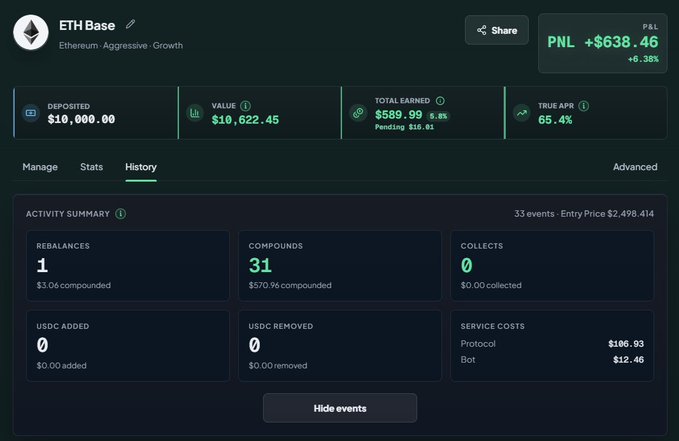Click the Hide events button
The image size is (679, 441).
click(340, 408)
